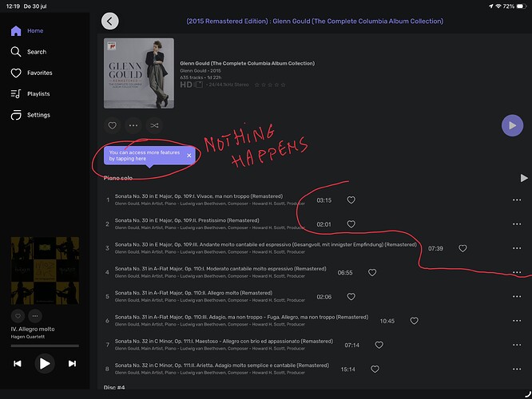This screenshot has width=532, height=399.
Task: Play the Piano solo disc section
Action: point(524,178)
